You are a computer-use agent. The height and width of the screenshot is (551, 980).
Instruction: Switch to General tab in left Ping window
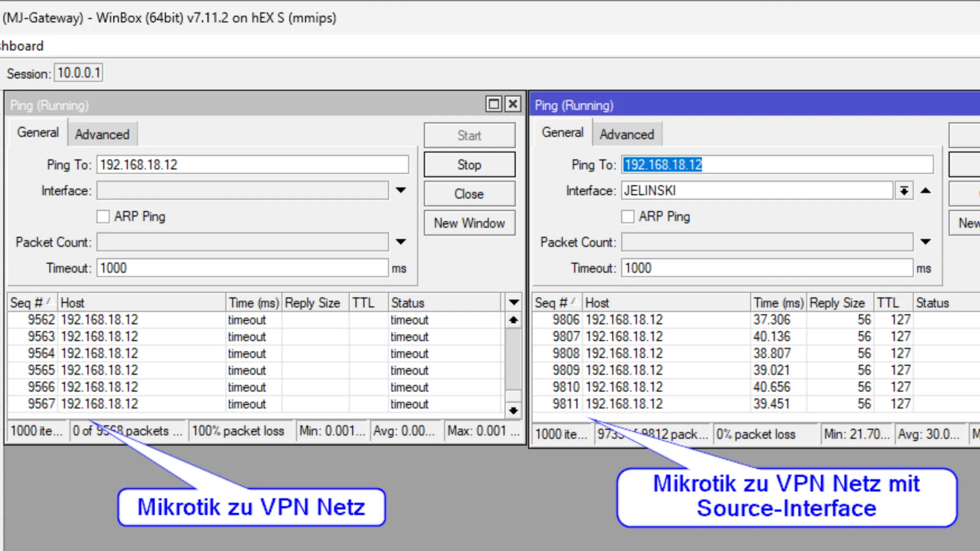[38, 133]
